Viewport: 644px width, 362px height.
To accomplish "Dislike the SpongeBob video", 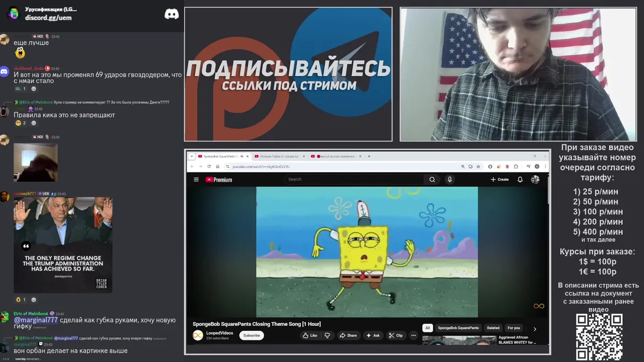I will (327, 335).
